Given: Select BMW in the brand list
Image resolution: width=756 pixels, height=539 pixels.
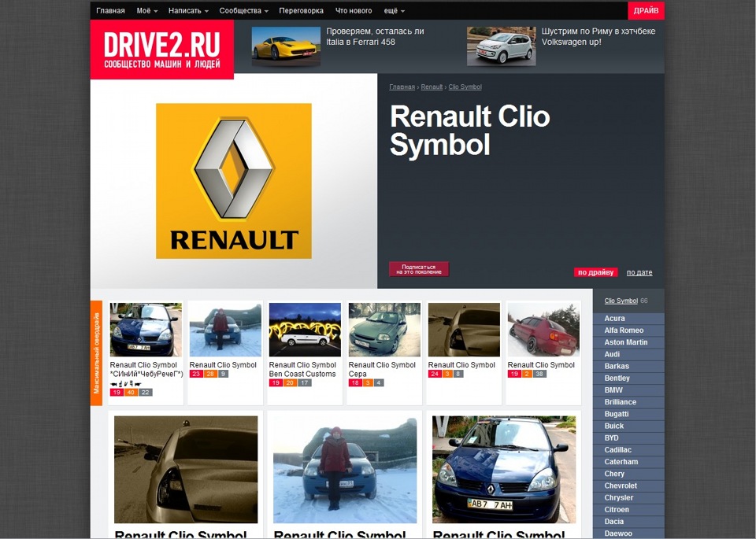Looking at the screenshot, I should click(628, 390).
